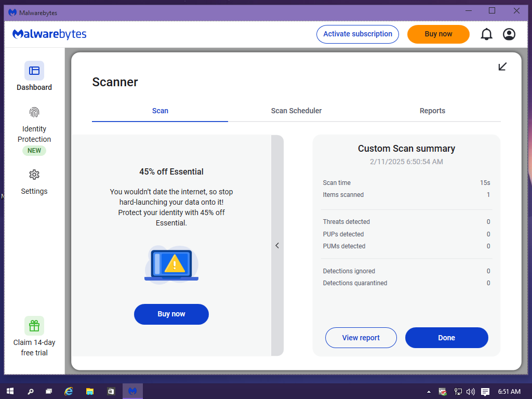
Task: Click the laptop warning illustration
Action: (171, 264)
